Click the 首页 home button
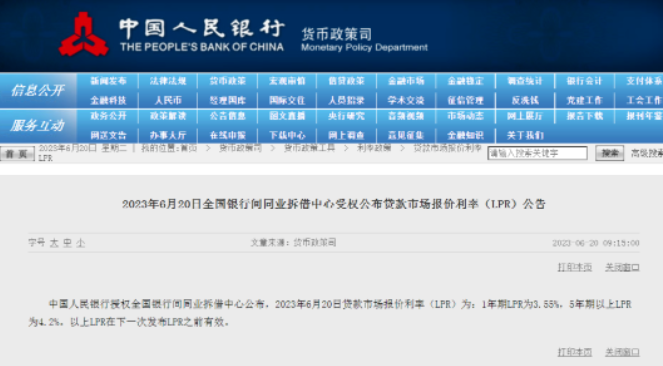663x366 pixels. click(17, 154)
